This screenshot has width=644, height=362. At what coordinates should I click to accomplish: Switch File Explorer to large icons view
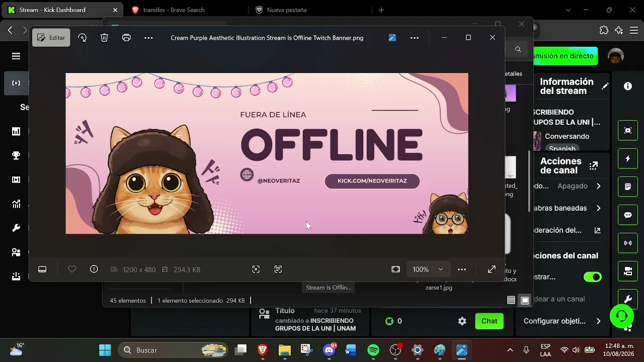pyautogui.click(x=525, y=300)
